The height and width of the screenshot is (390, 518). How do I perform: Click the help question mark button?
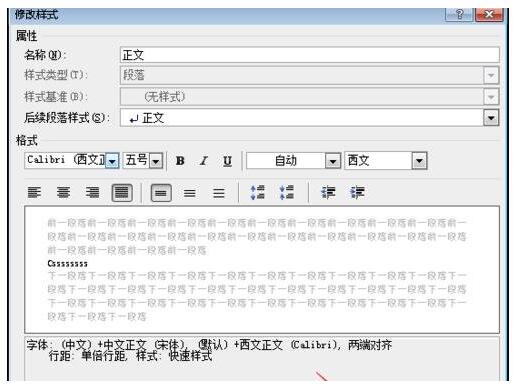click(459, 15)
